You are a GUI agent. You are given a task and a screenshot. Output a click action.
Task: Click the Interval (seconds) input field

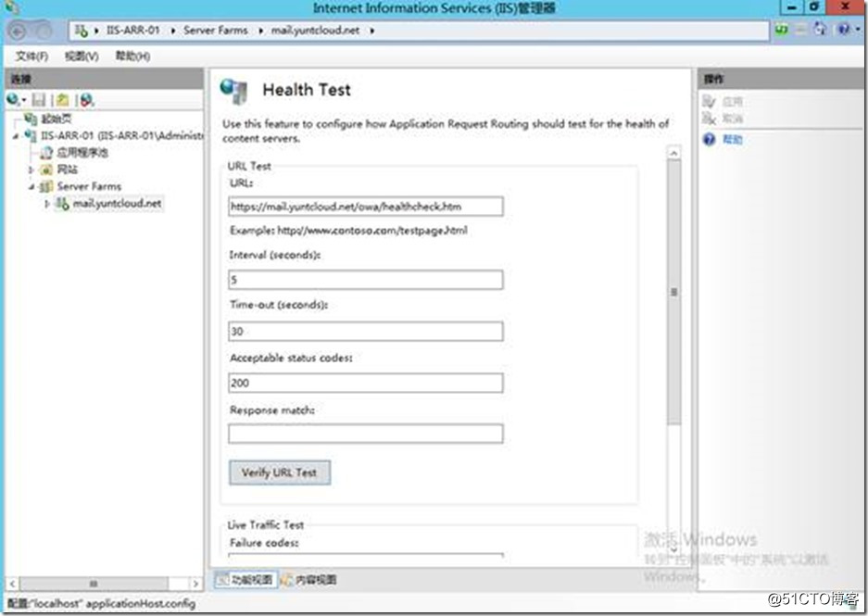(x=365, y=280)
